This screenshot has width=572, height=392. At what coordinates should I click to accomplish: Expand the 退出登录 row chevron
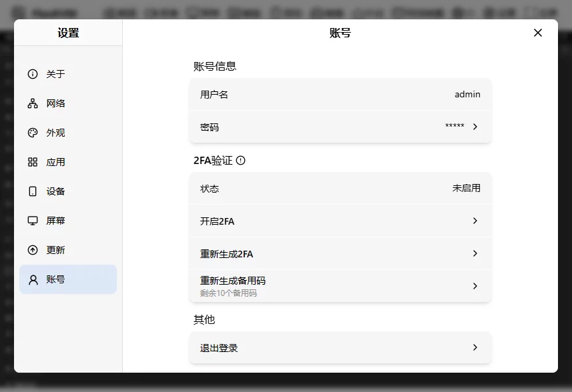pyautogui.click(x=475, y=347)
